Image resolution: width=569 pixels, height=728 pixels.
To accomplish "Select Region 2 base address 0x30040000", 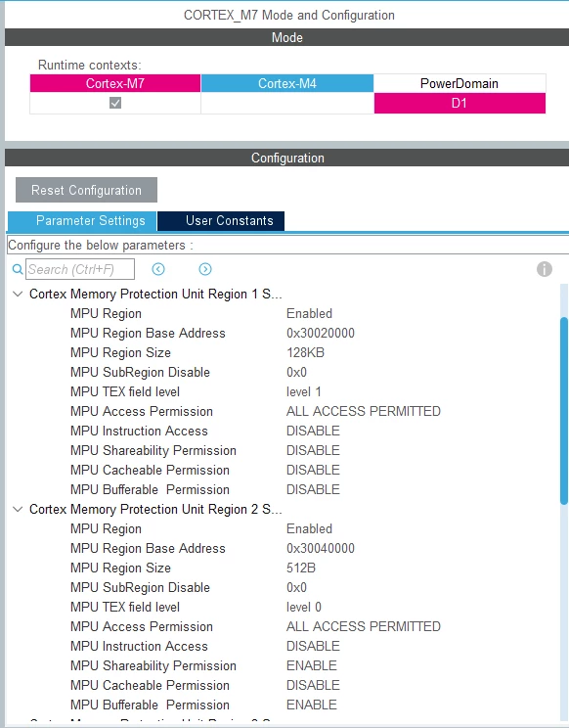I will (x=321, y=548).
